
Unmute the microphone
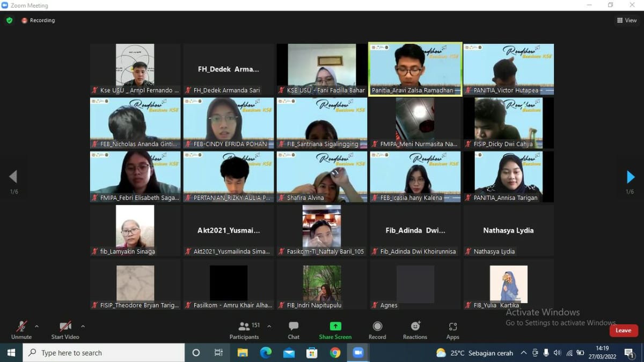tap(21, 326)
